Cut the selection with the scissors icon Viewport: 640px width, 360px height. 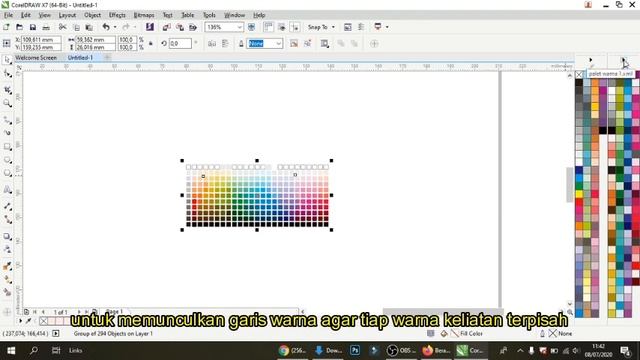coord(62,27)
